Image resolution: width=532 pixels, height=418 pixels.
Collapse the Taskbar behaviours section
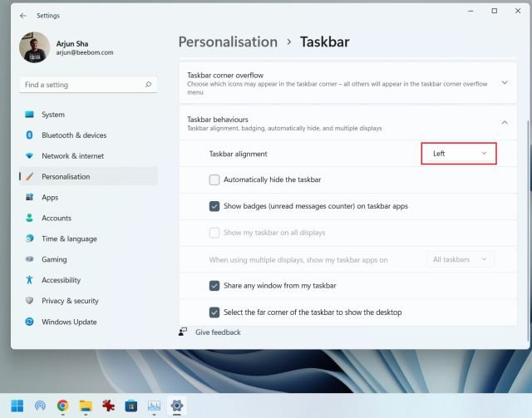tap(505, 123)
